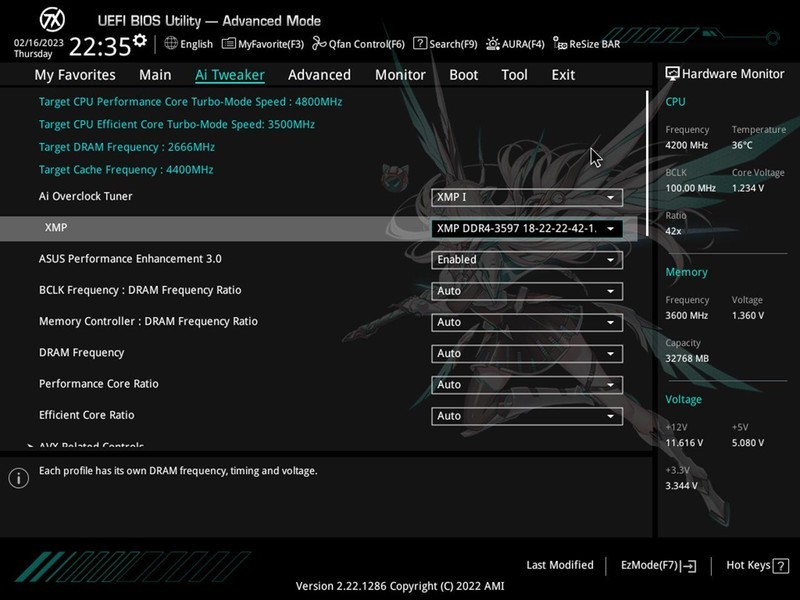Click the 02/16/2023 Thursday date
Viewport: 800px width, 600px height.
38,48
